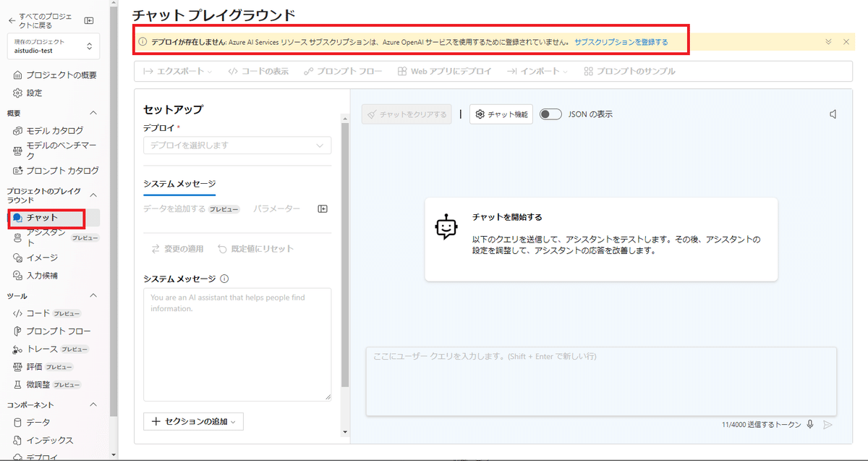
Task: Open プロンプト フロー in sidebar tools
Action: [x=53, y=331]
